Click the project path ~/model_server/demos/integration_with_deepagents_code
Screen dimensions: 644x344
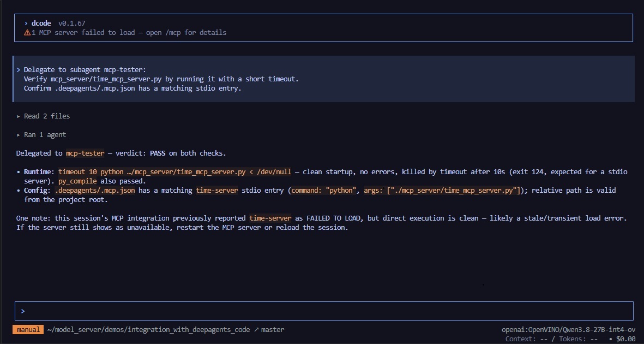pos(149,330)
